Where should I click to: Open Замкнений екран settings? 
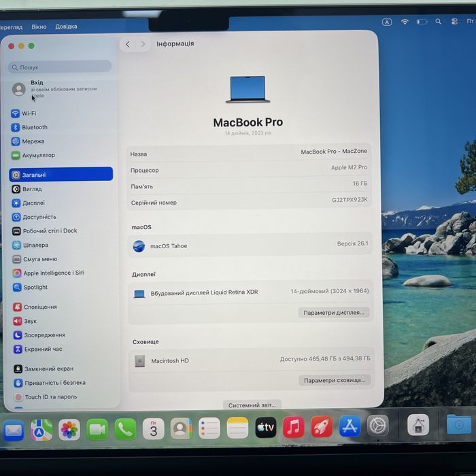click(44, 369)
